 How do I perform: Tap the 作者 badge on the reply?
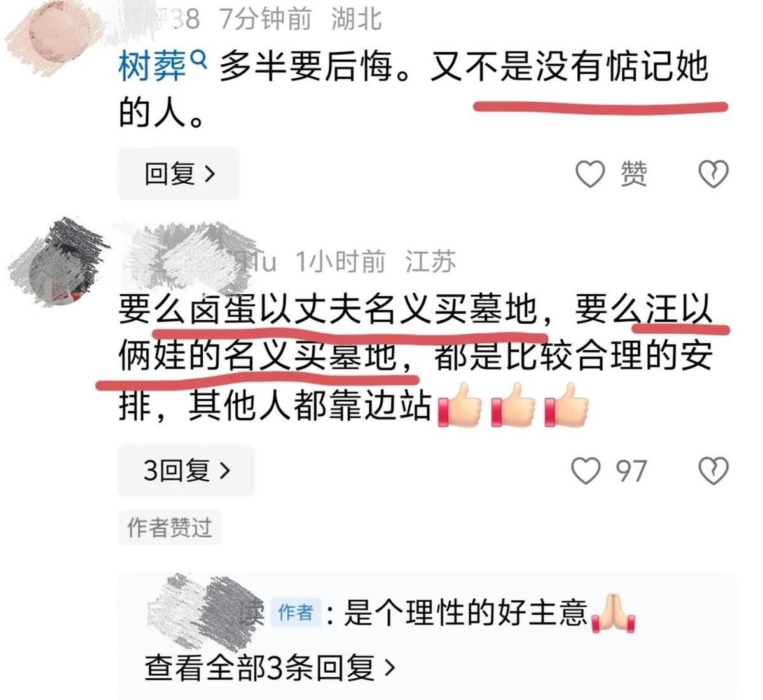(x=296, y=612)
